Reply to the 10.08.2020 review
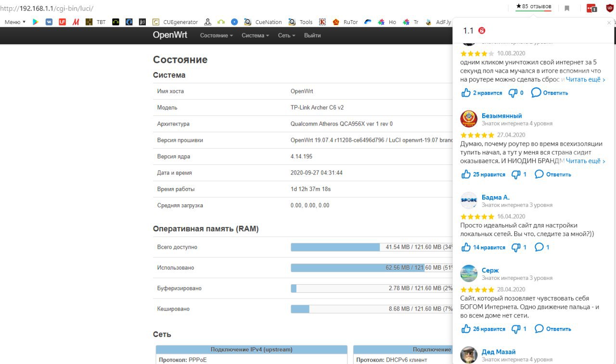 550,93
